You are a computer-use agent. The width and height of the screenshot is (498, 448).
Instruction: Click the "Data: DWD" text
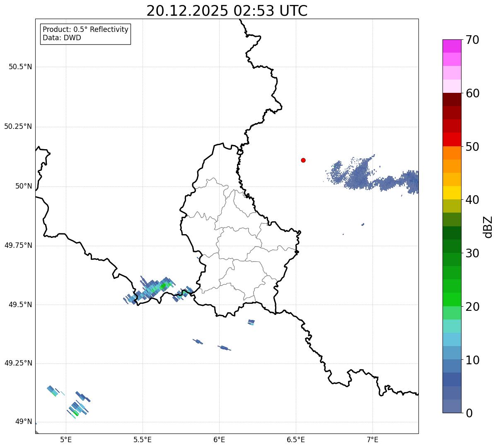pyautogui.click(x=62, y=38)
